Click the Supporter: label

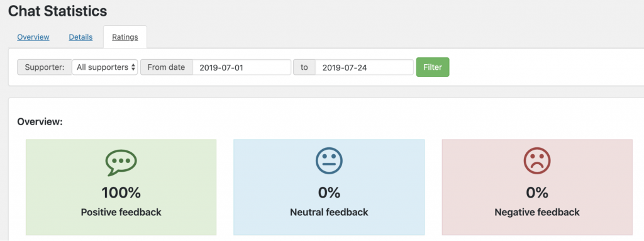tap(45, 67)
